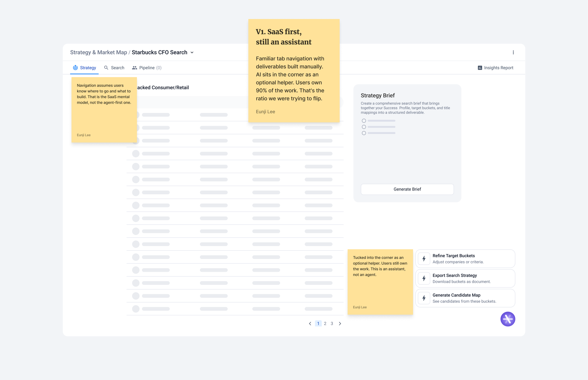Click the Strategy tab target icon
The image size is (588, 380).
(x=75, y=68)
